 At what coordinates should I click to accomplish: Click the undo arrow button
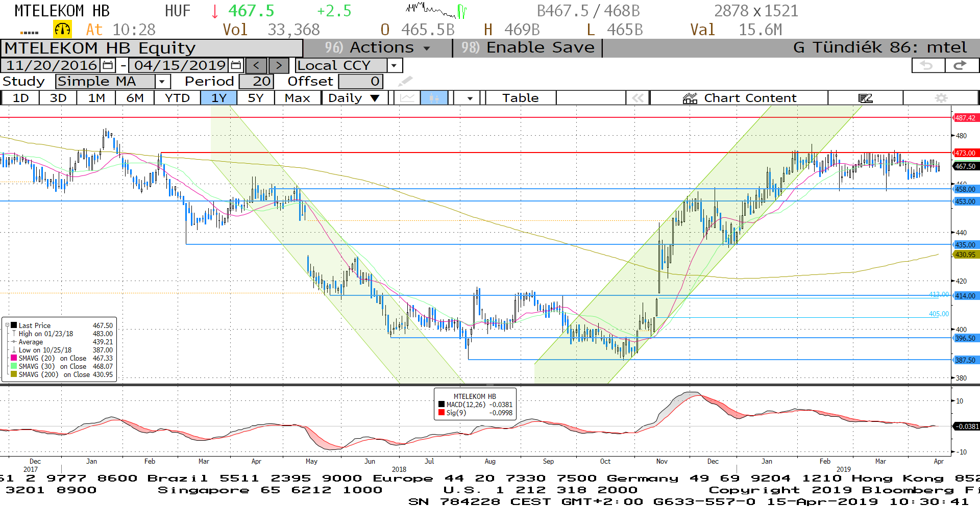pos(927,65)
